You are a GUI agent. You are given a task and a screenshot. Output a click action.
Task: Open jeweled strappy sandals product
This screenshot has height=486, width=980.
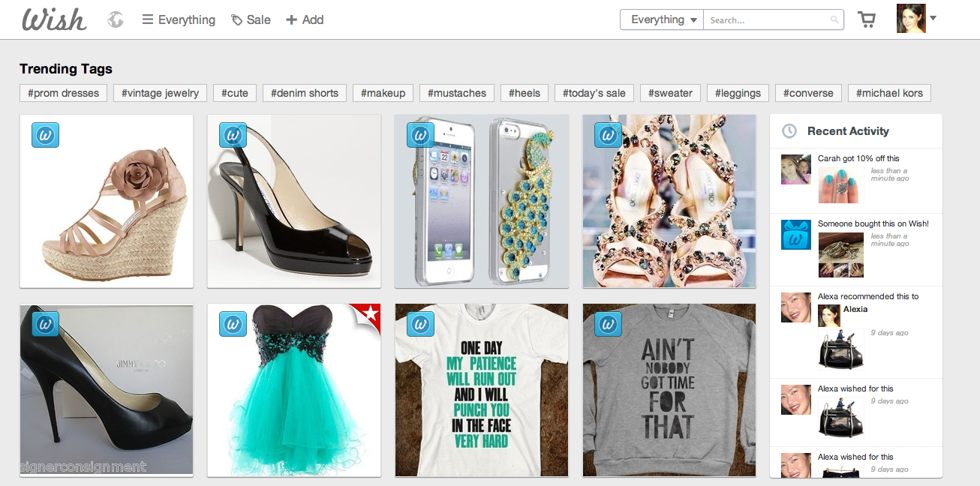pyautogui.click(x=669, y=201)
